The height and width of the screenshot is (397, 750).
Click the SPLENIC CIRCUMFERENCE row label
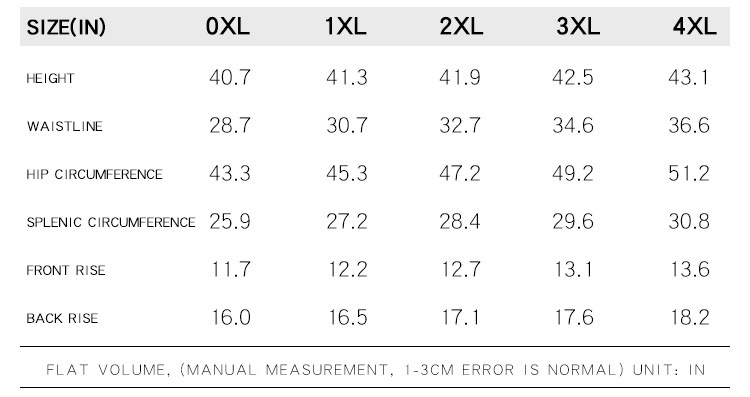(111, 222)
